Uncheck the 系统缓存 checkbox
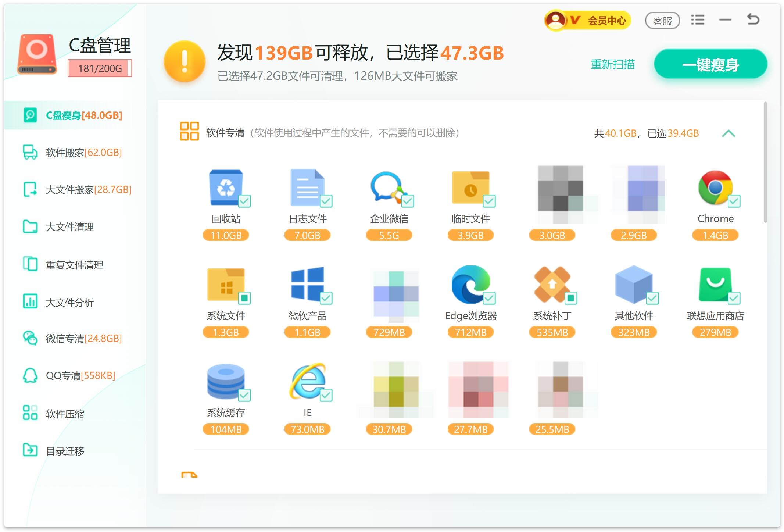 [245, 395]
